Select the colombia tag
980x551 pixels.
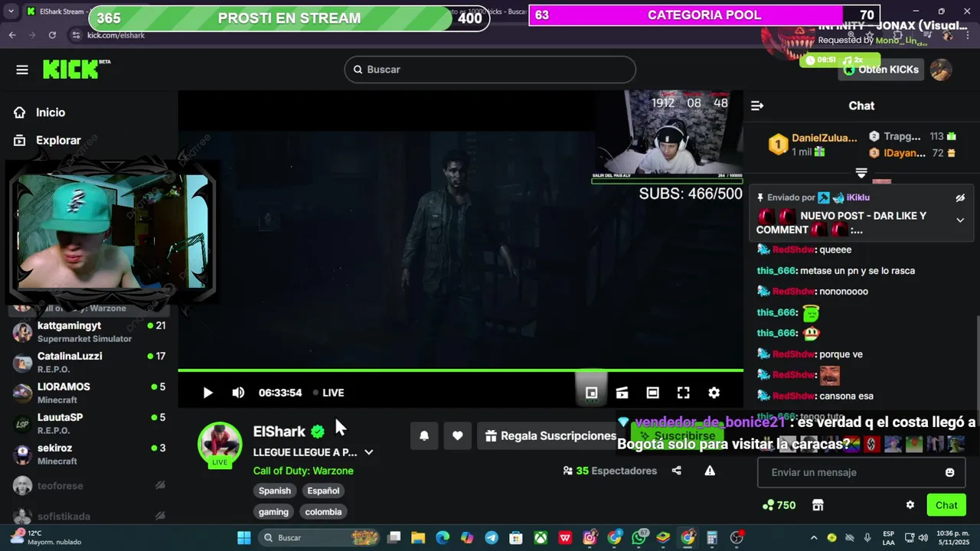tap(323, 512)
